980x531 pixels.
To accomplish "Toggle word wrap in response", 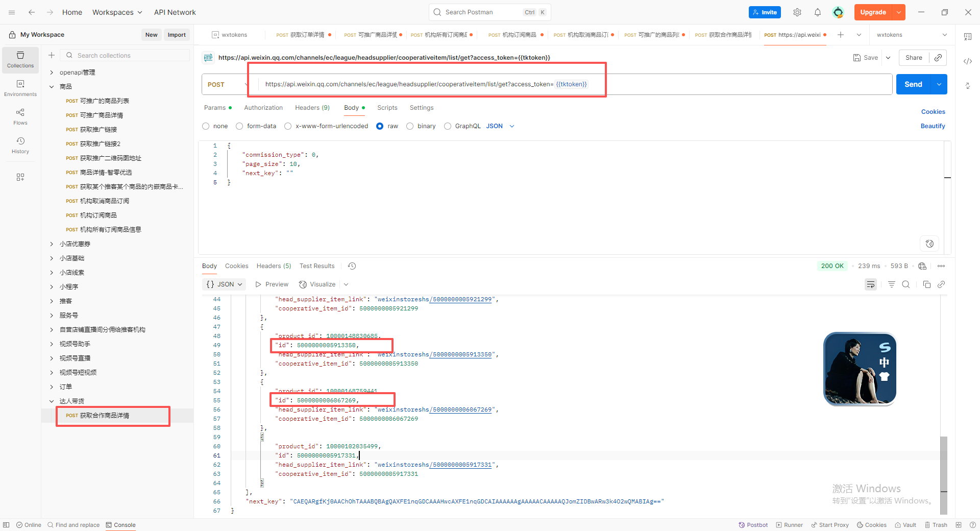I will 871,284.
